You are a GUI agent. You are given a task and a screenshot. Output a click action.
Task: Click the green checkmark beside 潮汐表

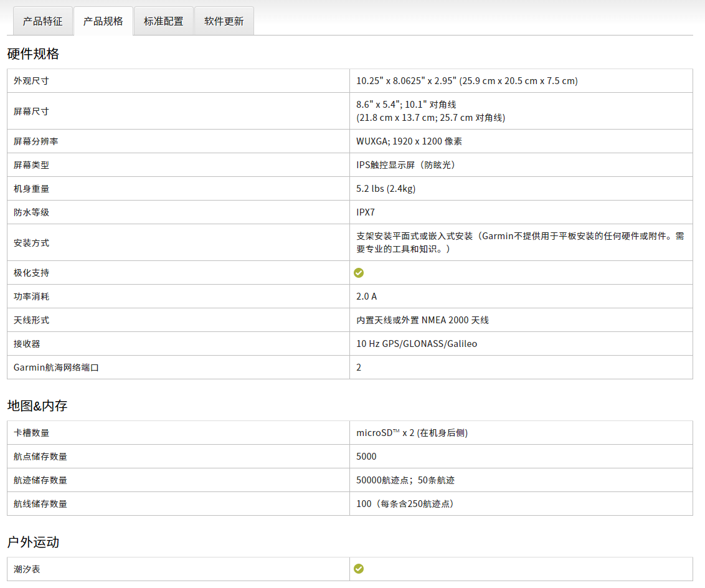359,569
